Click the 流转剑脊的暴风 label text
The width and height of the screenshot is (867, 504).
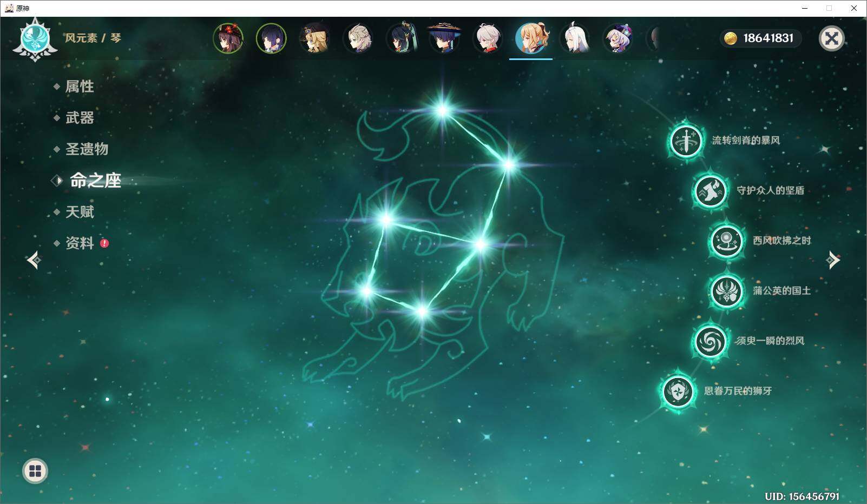coord(746,141)
